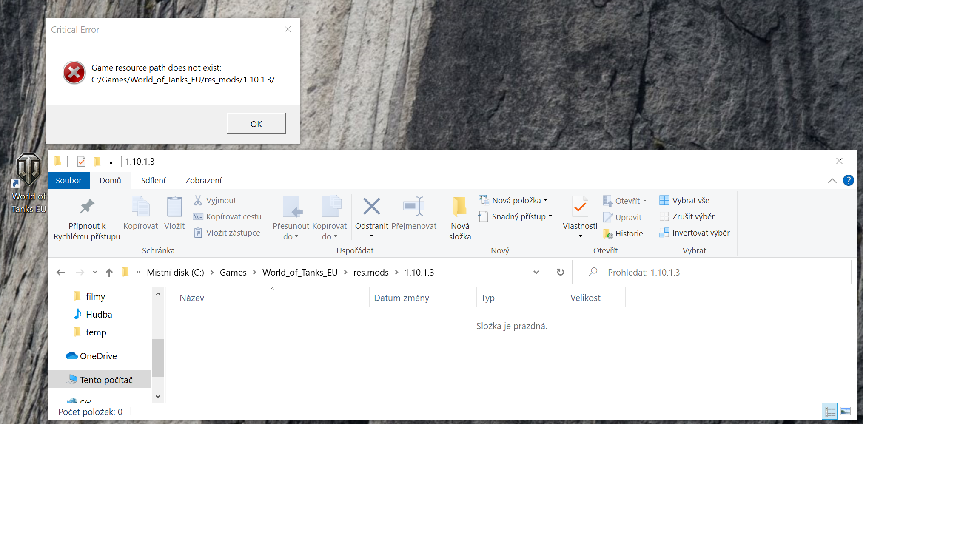This screenshot has height=551, width=980.
Task: Create a folder with Nová složka
Action: (x=460, y=218)
